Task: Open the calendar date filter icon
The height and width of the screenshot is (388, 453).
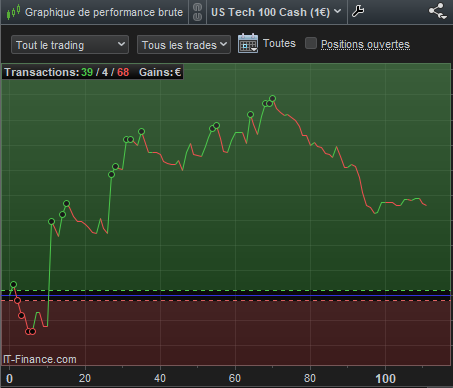Action: click(248, 43)
